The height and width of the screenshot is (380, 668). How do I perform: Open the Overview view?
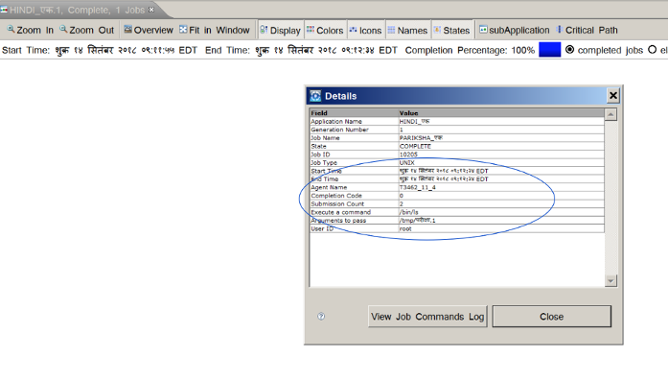pos(148,30)
